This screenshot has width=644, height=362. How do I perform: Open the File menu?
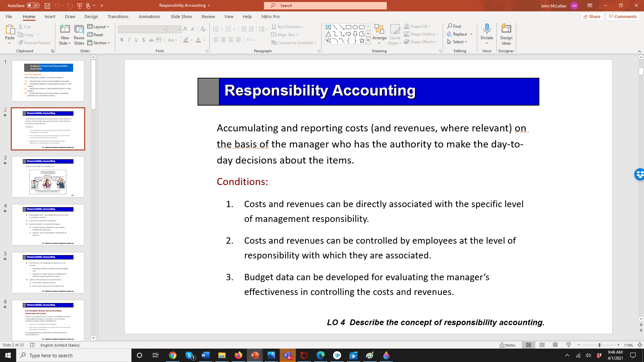tap(9, 16)
